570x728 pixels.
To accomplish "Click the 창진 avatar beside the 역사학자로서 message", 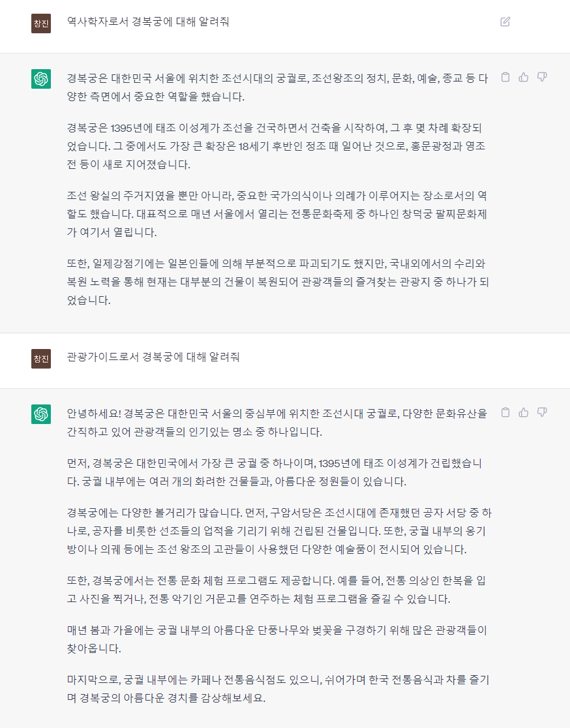I will (x=41, y=23).
